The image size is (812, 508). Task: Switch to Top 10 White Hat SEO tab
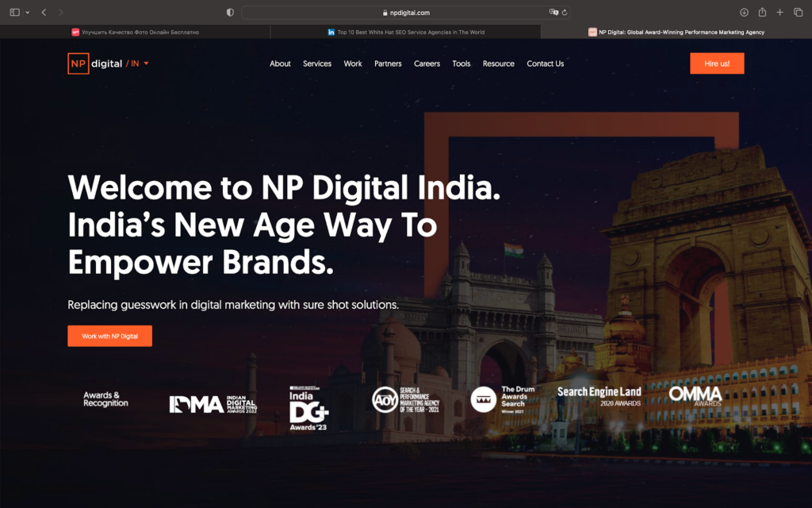pos(405,32)
